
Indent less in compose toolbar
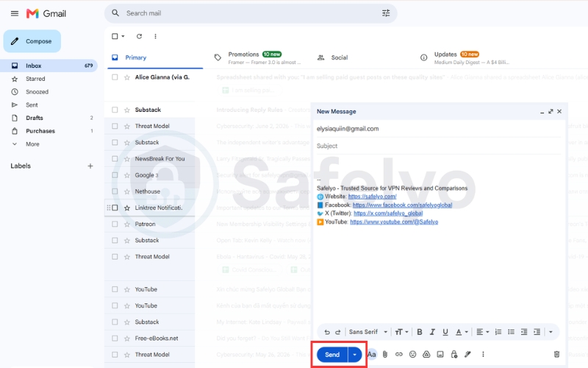(524, 332)
